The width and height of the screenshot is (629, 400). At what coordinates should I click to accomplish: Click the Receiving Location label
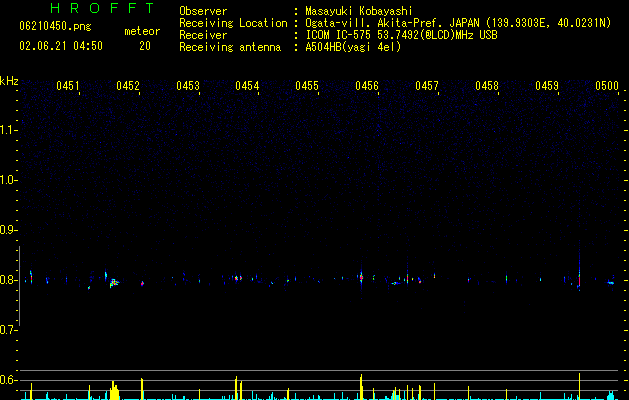coord(233,23)
